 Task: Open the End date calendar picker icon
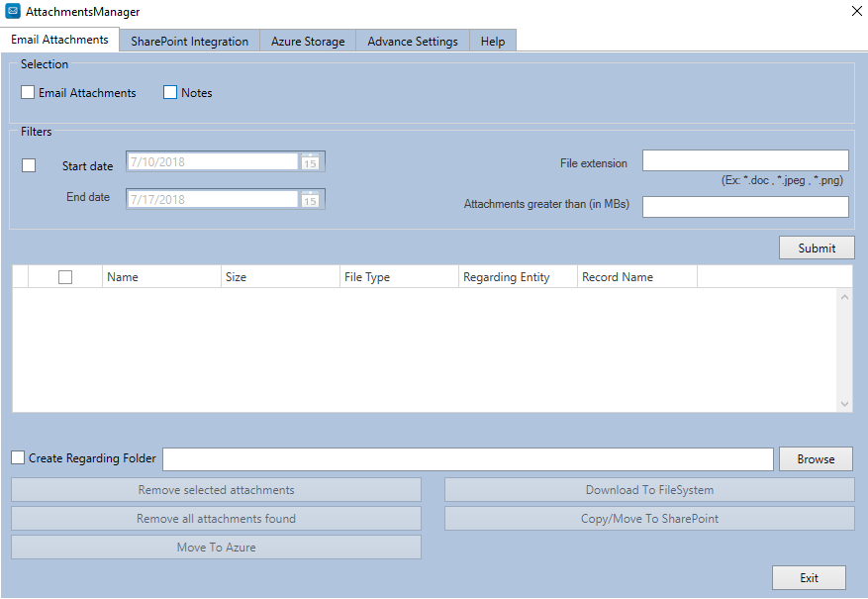(x=311, y=199)
